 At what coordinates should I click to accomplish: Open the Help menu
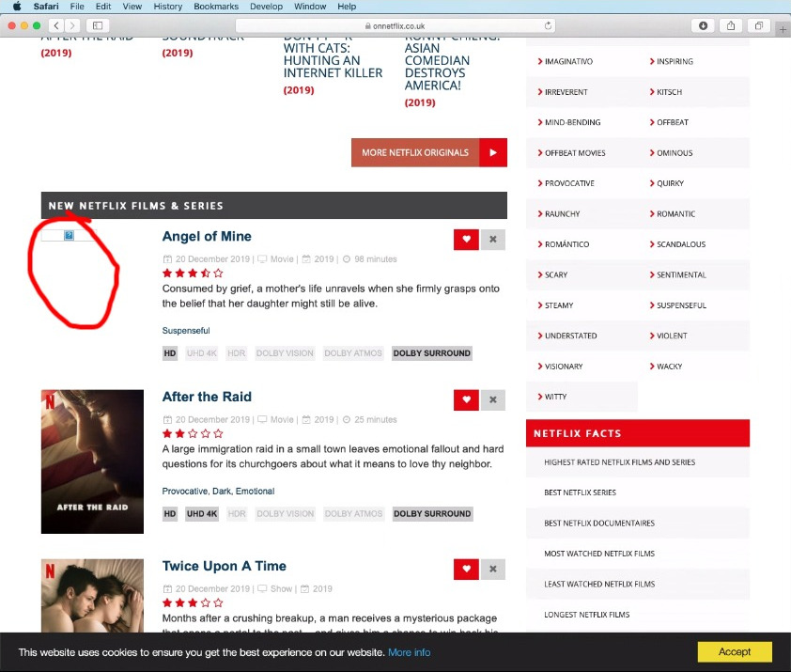point(347,7)
